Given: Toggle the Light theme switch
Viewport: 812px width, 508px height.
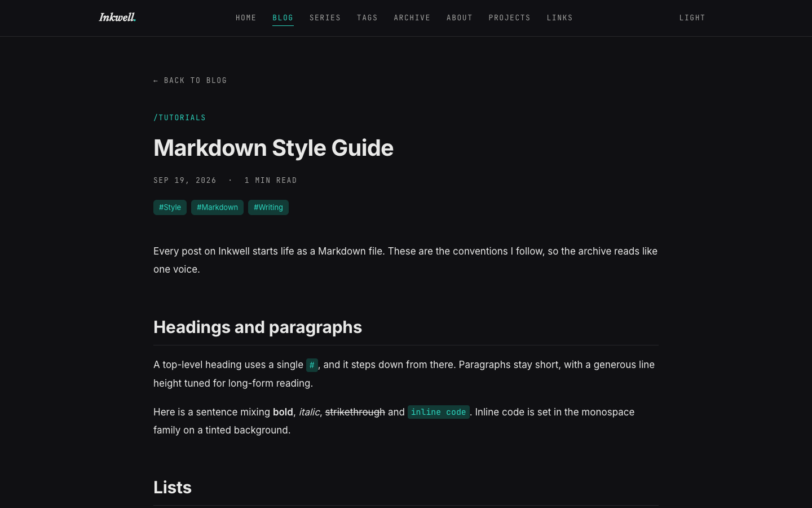Looking at the screenshot, I should pos(692,18).
